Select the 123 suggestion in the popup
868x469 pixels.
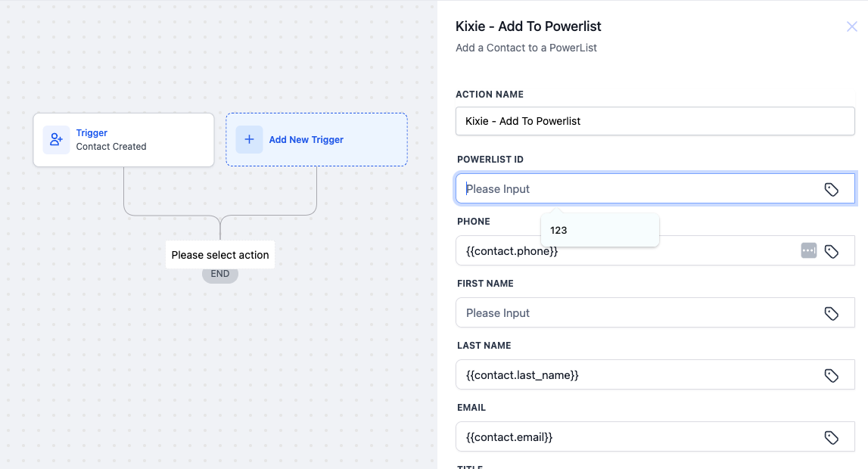click(x=600, y=230)
